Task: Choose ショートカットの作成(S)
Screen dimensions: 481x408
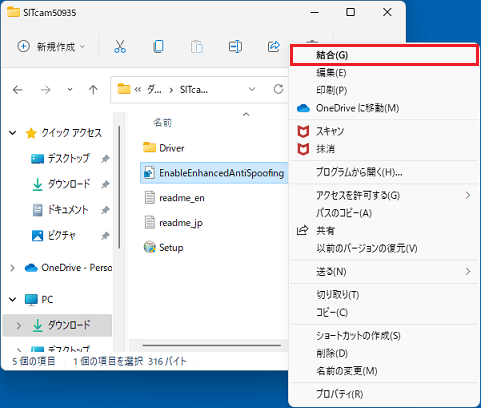Action: (384, 336)
